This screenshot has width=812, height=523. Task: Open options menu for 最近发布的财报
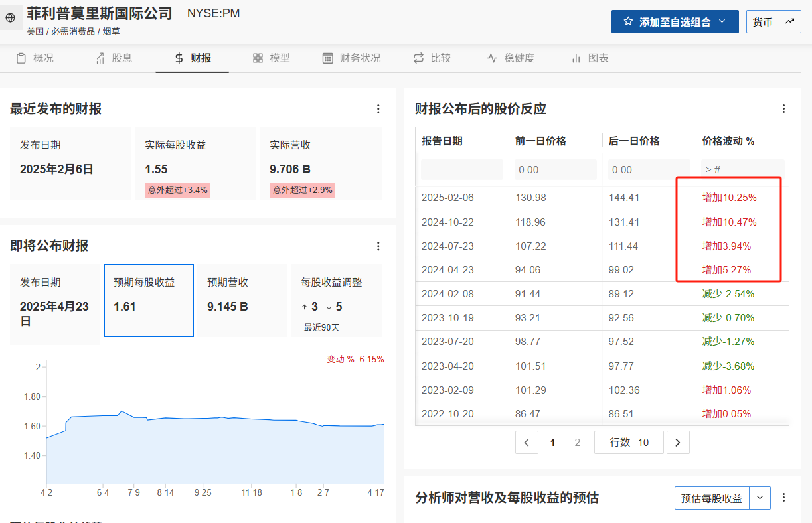[x=378, y=109]
